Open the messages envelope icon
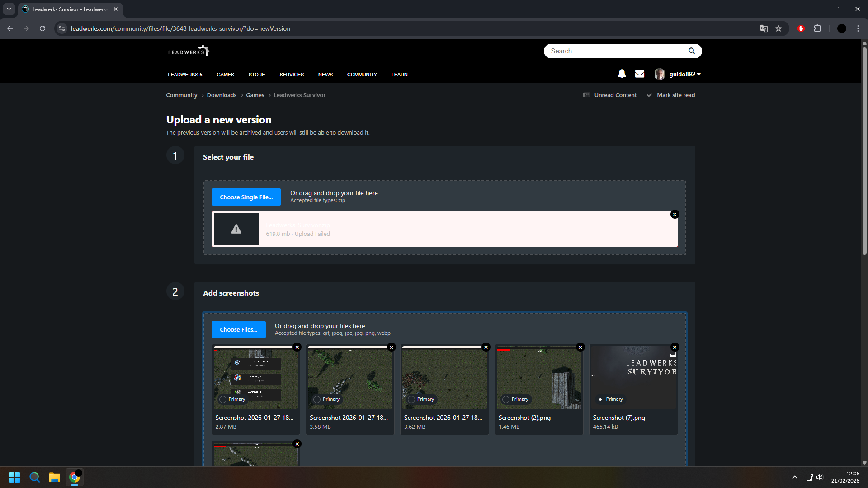 click(639, 74)
